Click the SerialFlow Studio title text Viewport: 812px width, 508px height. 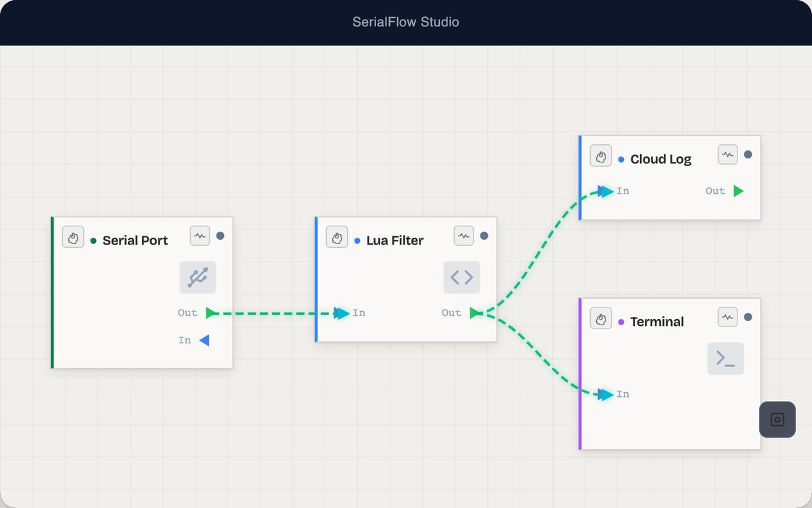[406, 22]
